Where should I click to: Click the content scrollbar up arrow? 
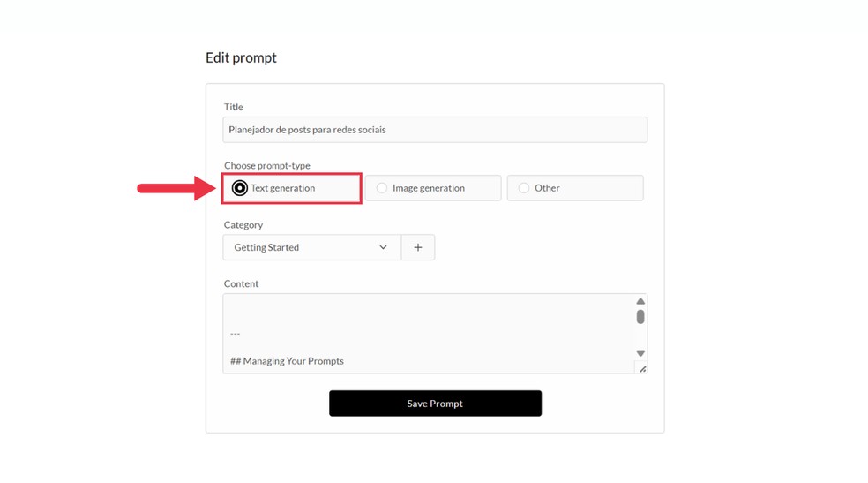[x=640, y=302]
